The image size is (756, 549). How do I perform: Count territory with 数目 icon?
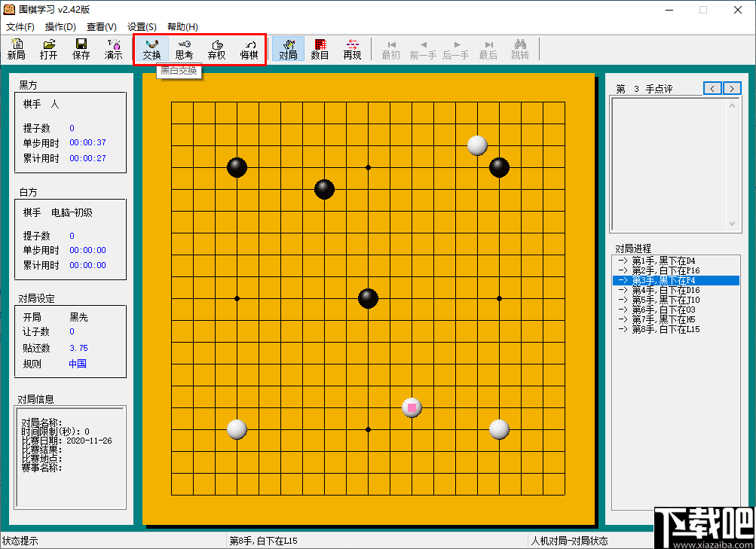(320, 49)
